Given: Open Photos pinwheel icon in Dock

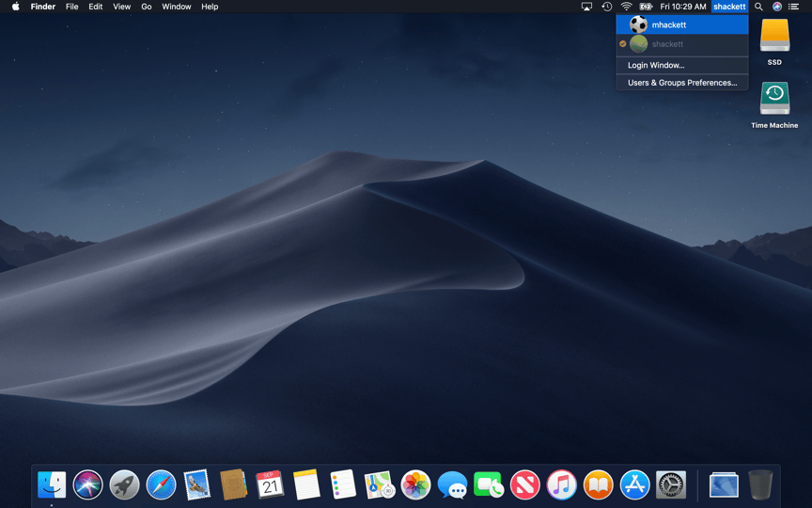Looking at the screenshot, I should pos(415,485).
